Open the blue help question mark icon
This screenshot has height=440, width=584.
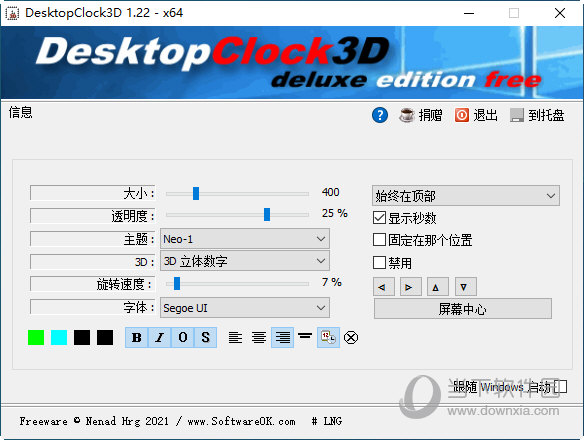click(x=380, y=115)
